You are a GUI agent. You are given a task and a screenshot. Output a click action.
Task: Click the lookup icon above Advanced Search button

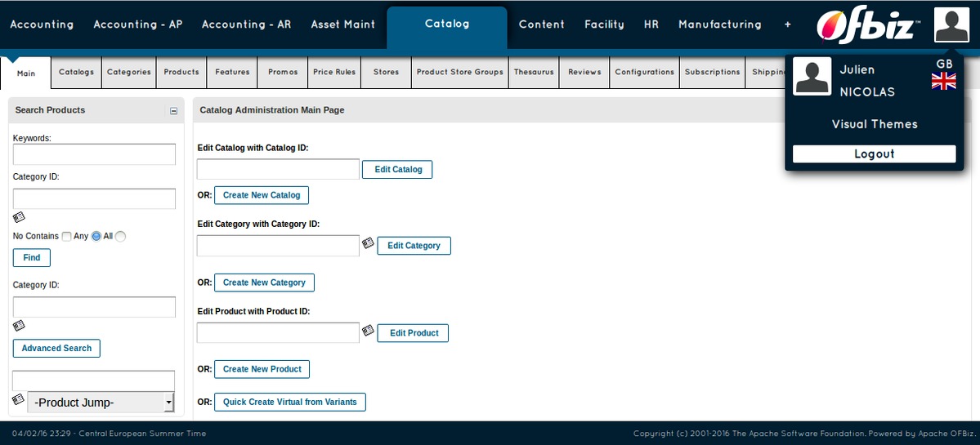(19, 326)
